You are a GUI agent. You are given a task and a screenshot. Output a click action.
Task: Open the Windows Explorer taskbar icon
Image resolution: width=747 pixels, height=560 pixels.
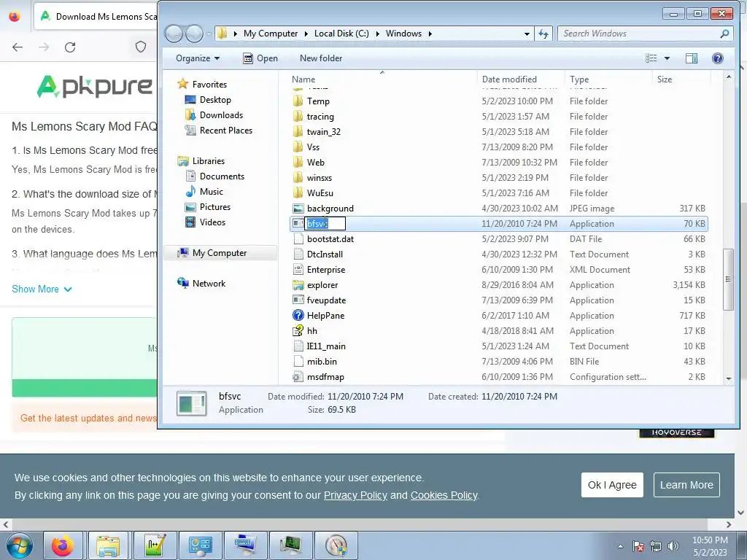(108, 545)
